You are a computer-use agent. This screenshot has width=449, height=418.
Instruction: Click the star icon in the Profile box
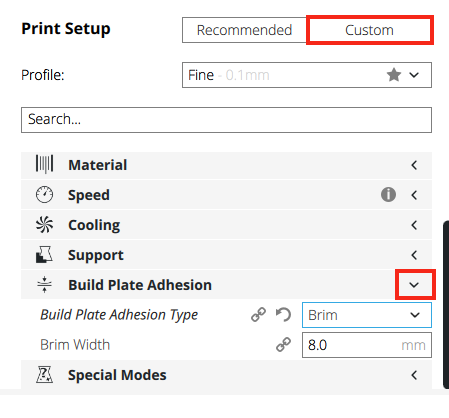(394, 75)
